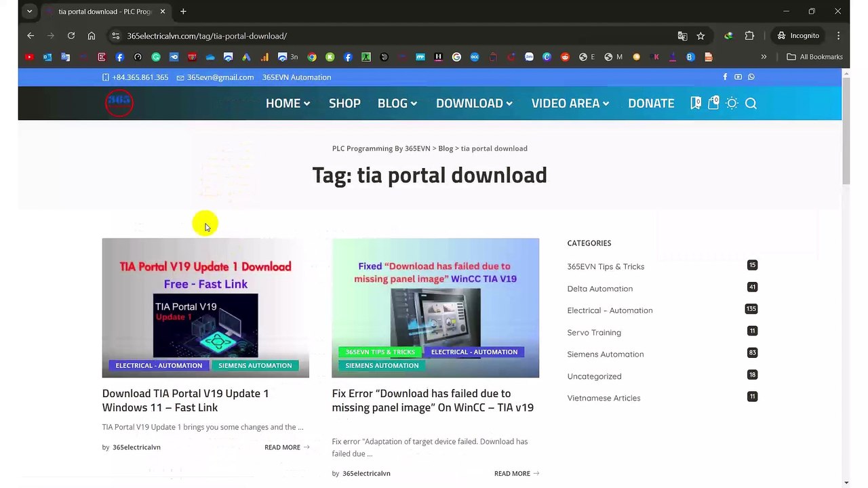Screen dimensions: 868x488
Task: Open the site's WhatsApp contact icon
Action: pyautogui.click(x=751, y=77)
